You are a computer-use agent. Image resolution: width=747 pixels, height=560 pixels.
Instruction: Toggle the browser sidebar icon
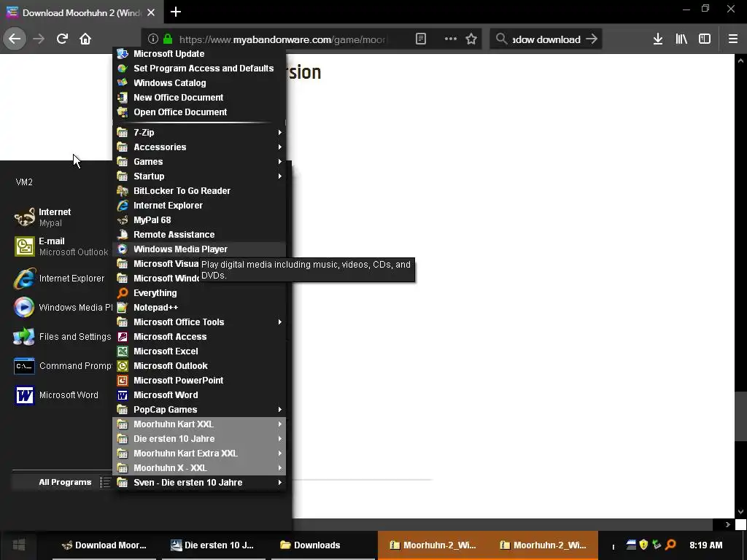tap(705, 39)
